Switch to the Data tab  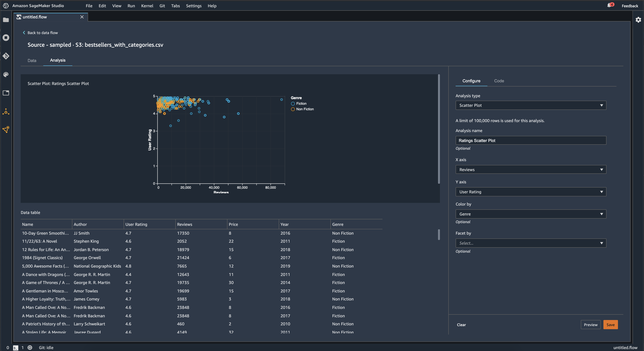click(x=32, y=60)
